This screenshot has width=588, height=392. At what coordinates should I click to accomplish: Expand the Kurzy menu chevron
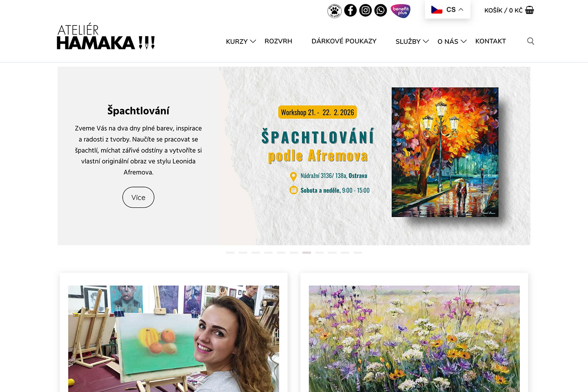pos(253,41)
